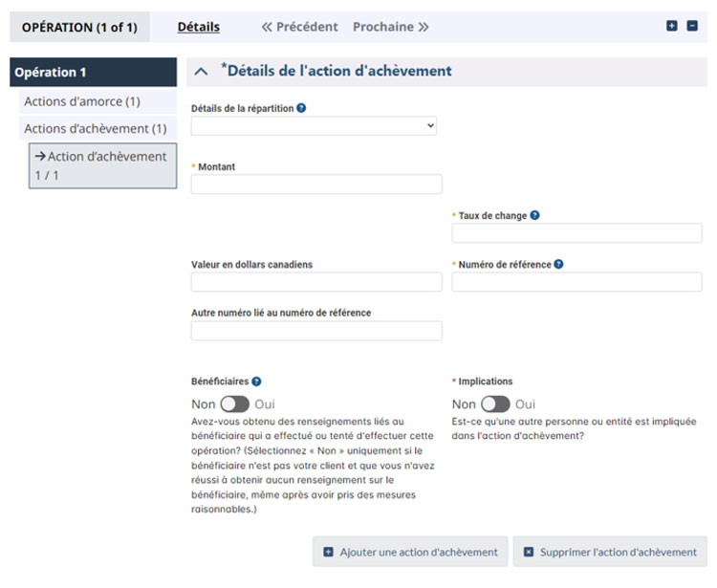
Task: Toggle the Bénéficiaires switch to Oui
Action: click(234, 404)
